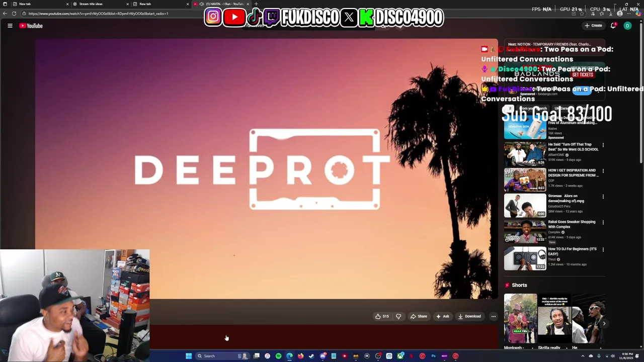644x362 pixels.
Task: Open options for Stromae Alors on danse
Action: click(x=603, y=197)
